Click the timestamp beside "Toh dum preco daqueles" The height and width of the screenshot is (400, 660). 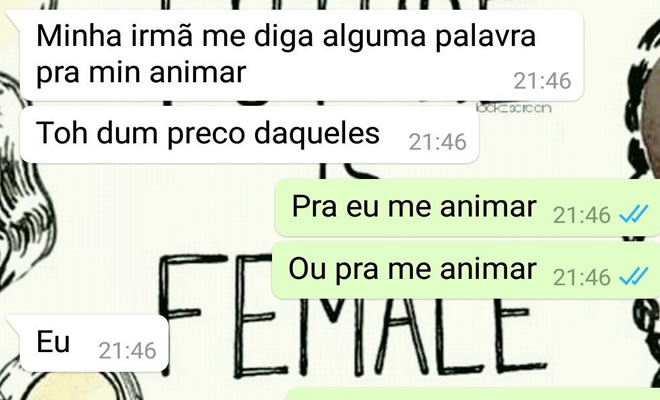[x=437, y=142]
